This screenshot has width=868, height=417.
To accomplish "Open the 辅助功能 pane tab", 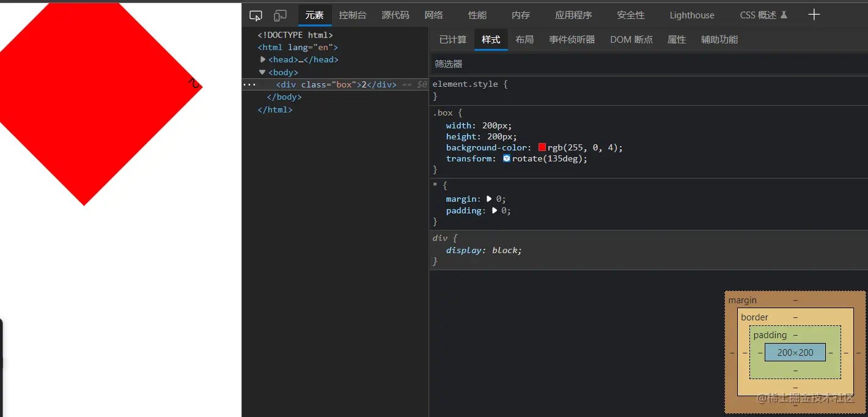I will (x=719, y=40).
